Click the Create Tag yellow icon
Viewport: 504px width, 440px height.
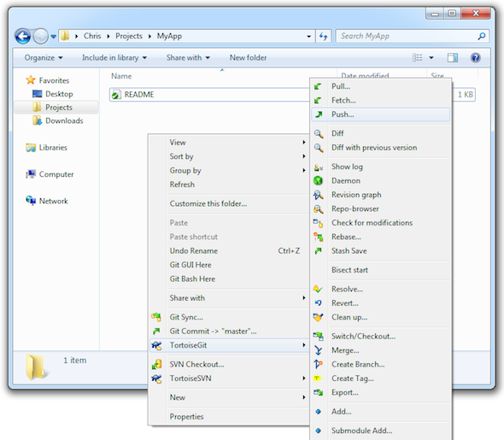click(318, 378)
